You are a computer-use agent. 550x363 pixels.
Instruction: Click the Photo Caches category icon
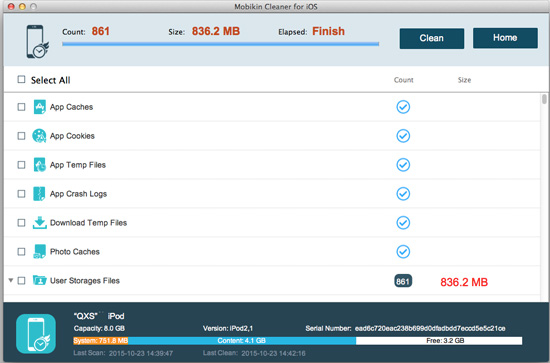pyautogui.click(x=39, y=251)
